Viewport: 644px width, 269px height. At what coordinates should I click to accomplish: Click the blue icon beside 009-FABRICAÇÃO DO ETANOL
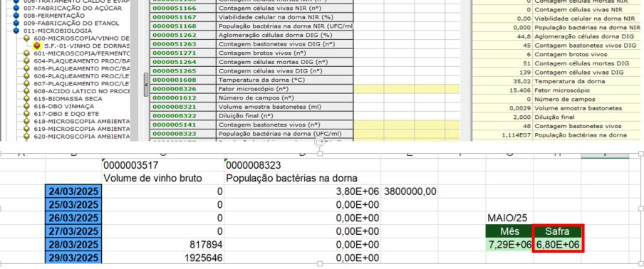16,23
